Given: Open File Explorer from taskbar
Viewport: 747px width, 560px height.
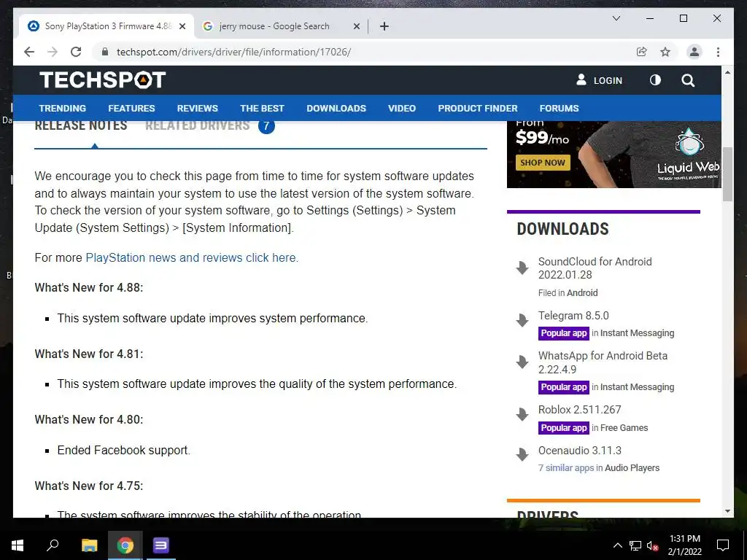Looking at the screenshot, I should tap(89, 545).
